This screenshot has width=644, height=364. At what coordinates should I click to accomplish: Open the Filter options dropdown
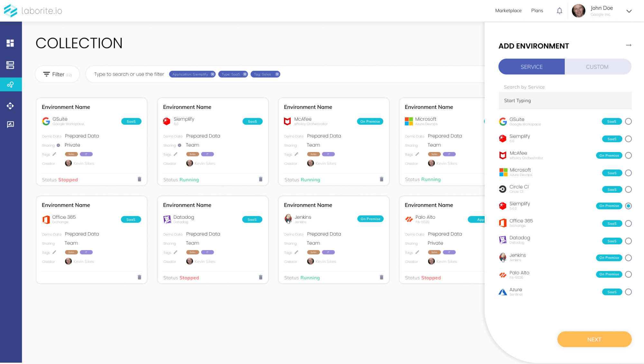(x=57, y=74)
